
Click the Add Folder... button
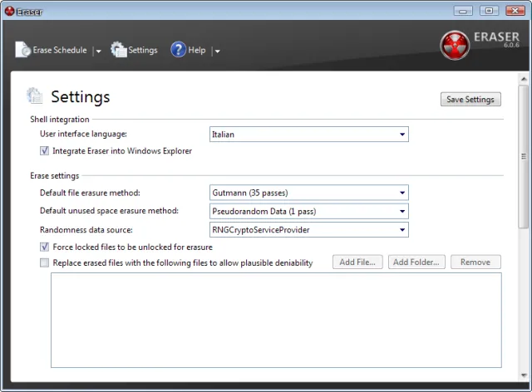point(416,262)
